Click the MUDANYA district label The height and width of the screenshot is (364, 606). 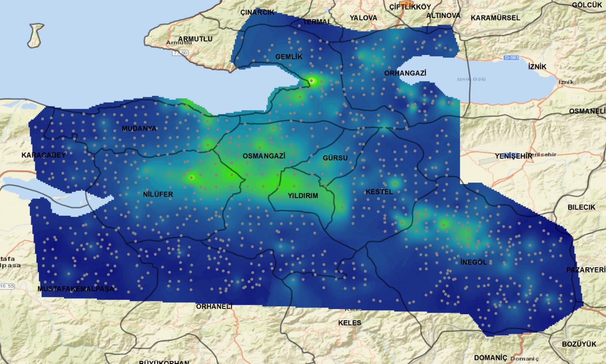tap(139, 128)
